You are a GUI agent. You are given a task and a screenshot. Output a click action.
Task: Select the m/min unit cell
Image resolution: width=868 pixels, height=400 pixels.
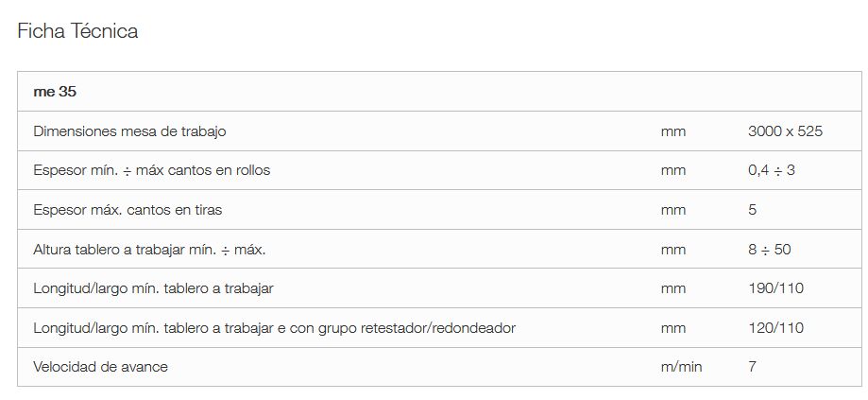point(681,366)
